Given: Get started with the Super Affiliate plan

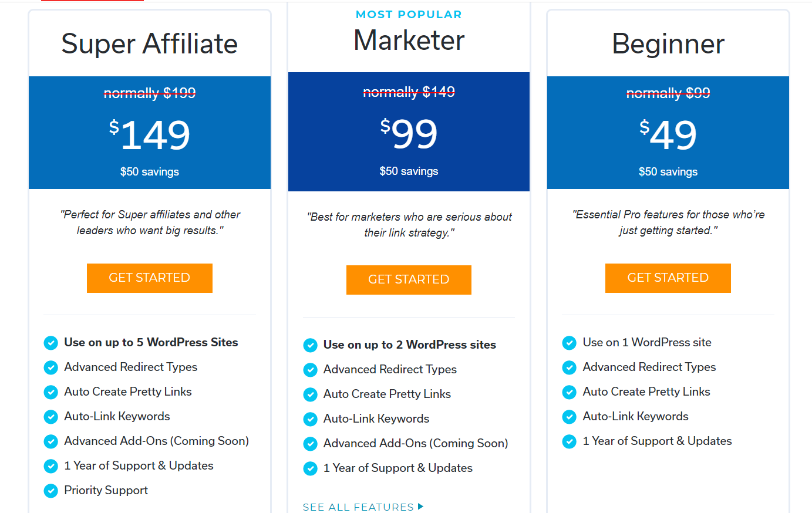Looking at the screenshot, I should pos(150,278).
